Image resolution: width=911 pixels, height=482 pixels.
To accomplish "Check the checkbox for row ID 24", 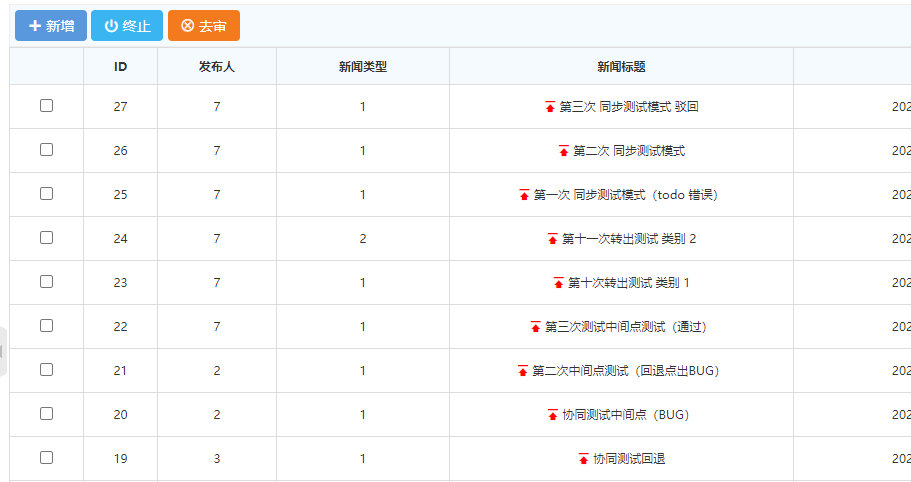I will click(x=46, y=238).
